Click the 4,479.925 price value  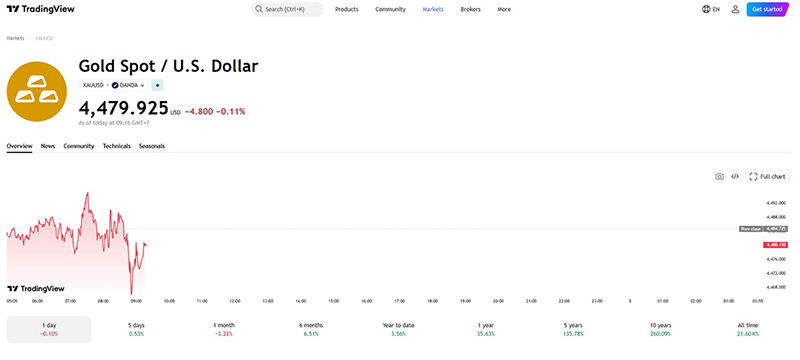click(x=123, y=108)
